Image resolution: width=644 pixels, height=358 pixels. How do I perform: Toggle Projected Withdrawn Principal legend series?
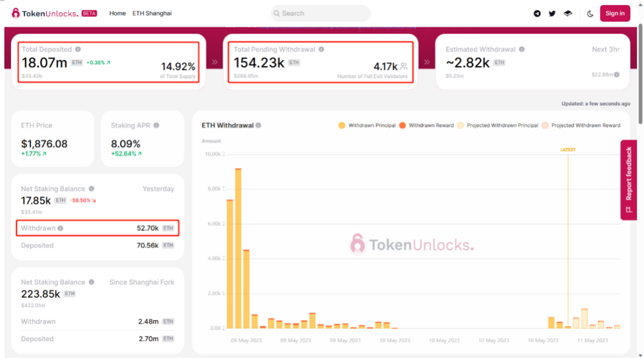(x=497, y=126)
